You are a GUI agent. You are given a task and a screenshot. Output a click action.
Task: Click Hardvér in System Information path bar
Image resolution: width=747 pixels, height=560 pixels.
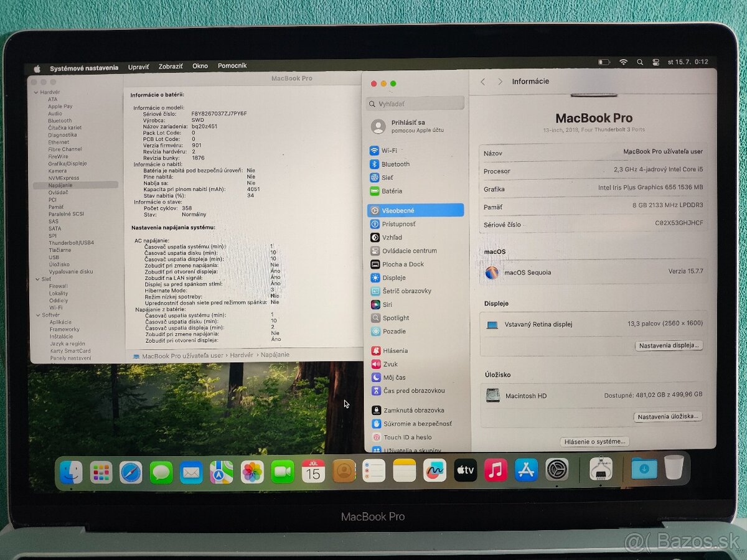(242, 355)
